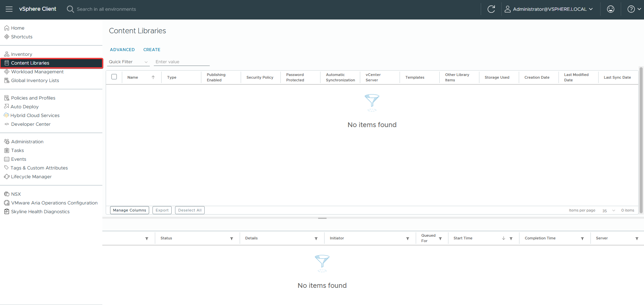The image size is (644, 306).
Task: Sort libraries by Name arrow
Action: (153, 77)
